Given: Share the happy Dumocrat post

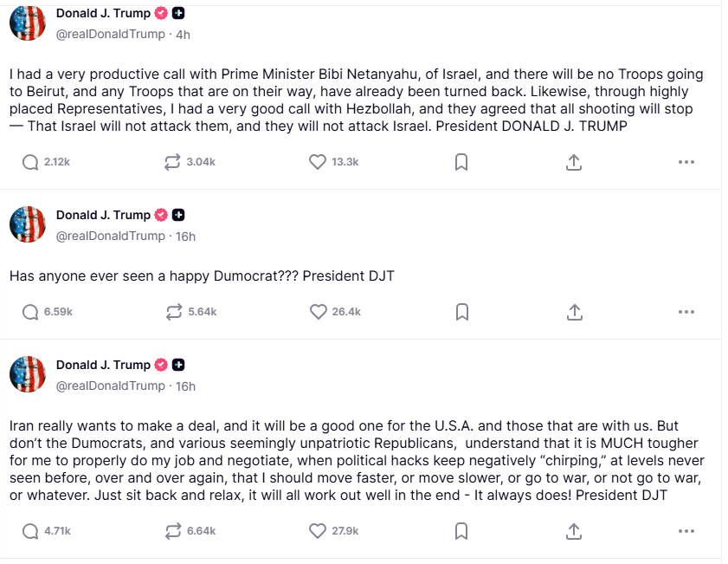Looking at the screenshot, I should click(x=575, y=312).
